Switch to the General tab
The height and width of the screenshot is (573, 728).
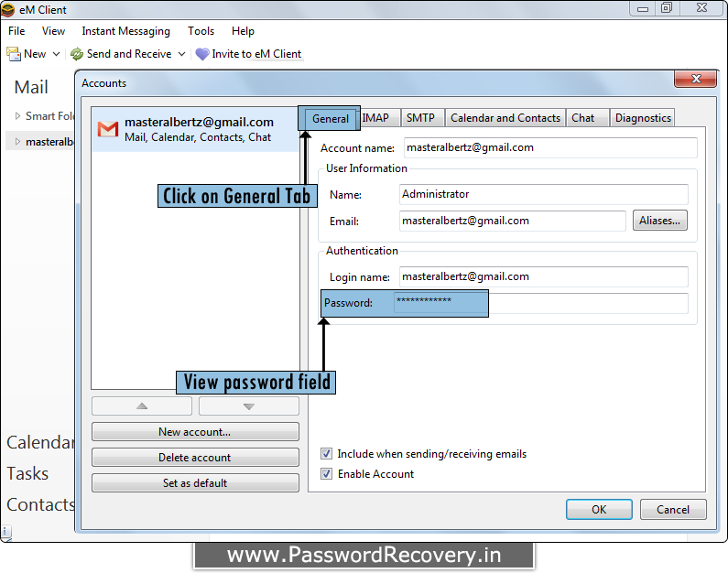(330, 119)
